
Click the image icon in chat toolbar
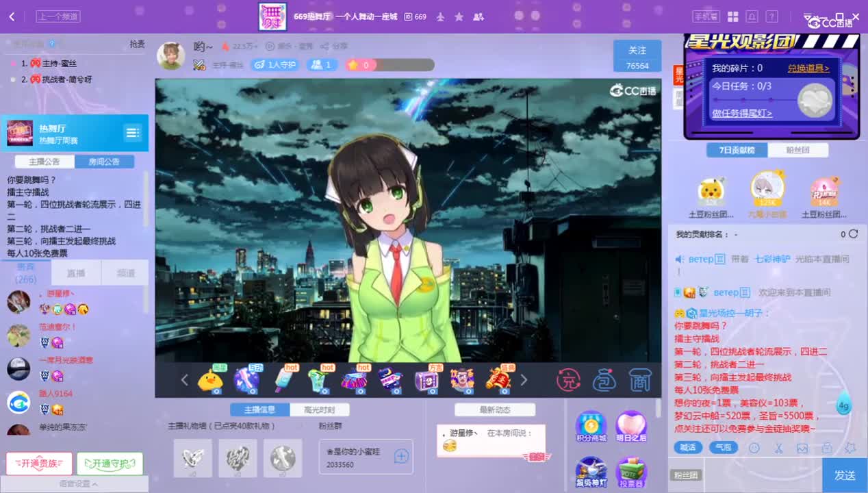[x=802, y=448]
